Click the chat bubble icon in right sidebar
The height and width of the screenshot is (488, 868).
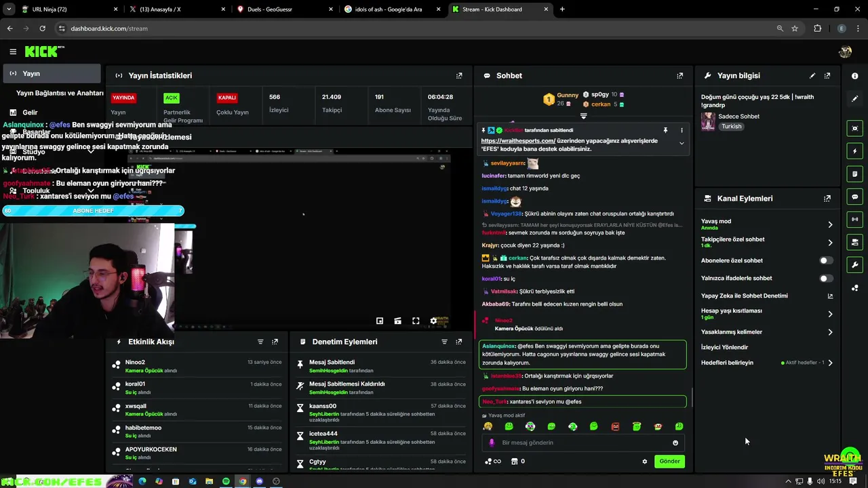tap(854, 197)
